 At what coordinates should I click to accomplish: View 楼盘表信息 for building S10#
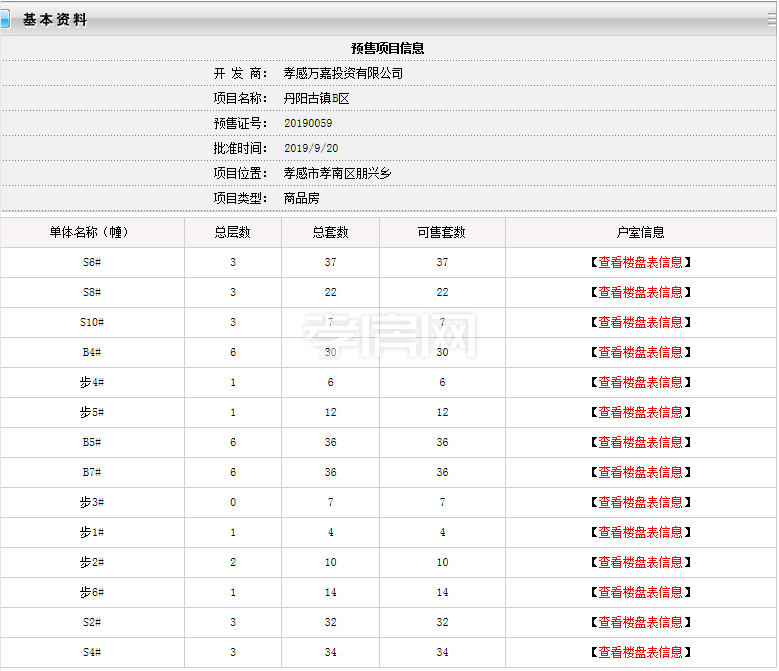pos(640,322)
